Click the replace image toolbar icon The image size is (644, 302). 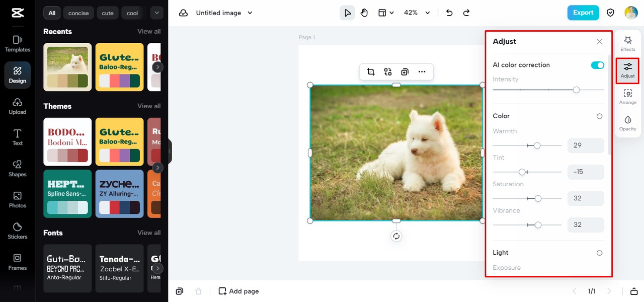388,72
